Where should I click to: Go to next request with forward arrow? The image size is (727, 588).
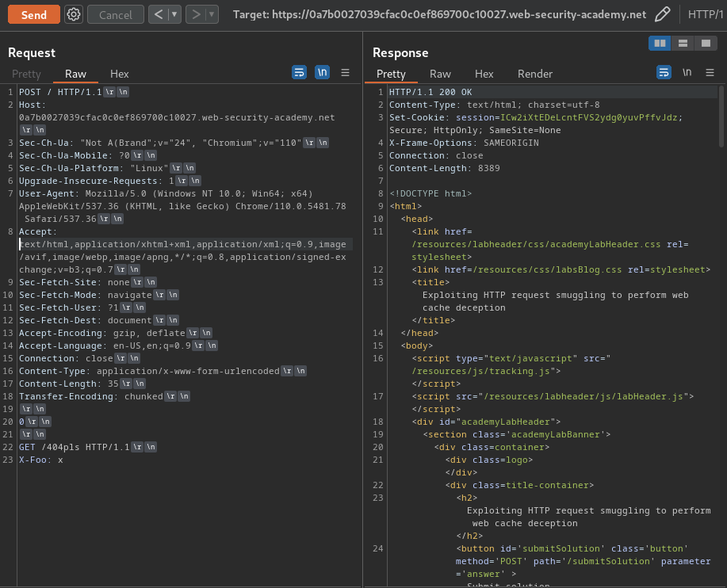coord(196,15)
